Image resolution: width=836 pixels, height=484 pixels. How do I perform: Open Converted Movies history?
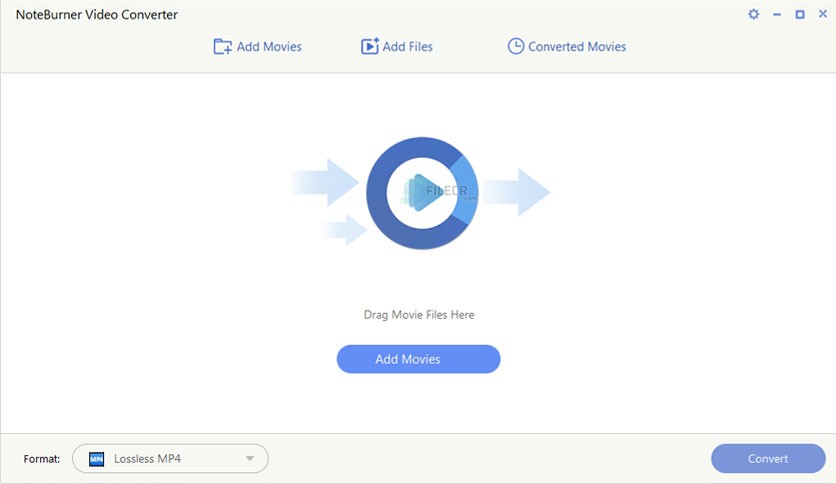pos(567,47)
